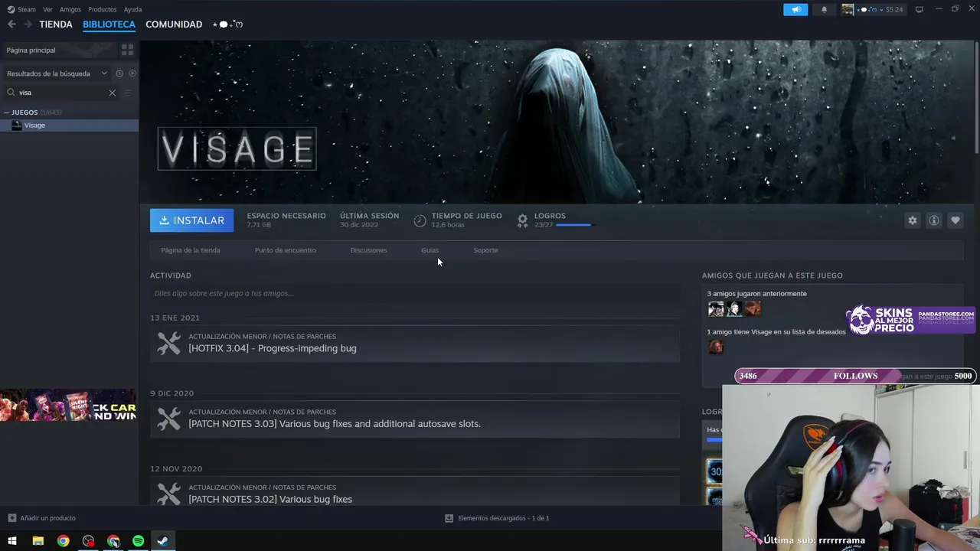980x551 pixels.
Task: Open the Productos menu
Action: [103, 9]
